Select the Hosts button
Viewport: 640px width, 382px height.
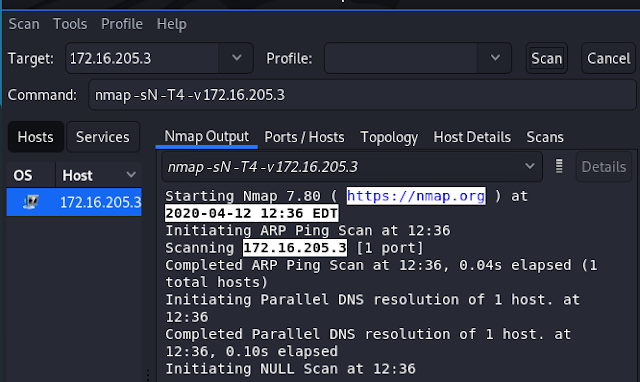[x=36, y=137]
